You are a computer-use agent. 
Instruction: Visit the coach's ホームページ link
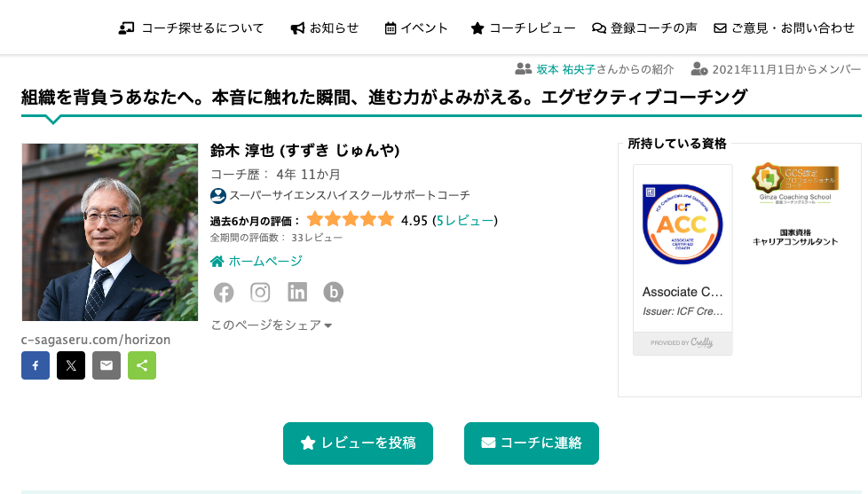point(256,261)
